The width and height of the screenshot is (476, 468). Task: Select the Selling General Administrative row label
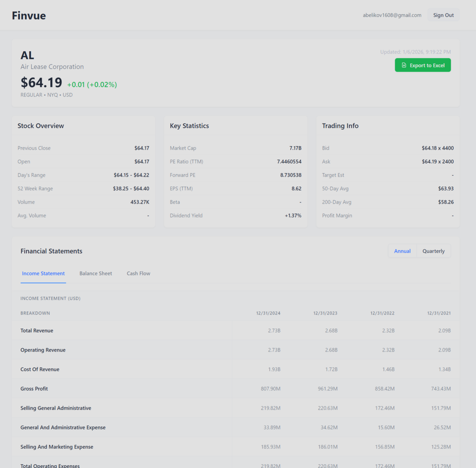pos(56,408)
